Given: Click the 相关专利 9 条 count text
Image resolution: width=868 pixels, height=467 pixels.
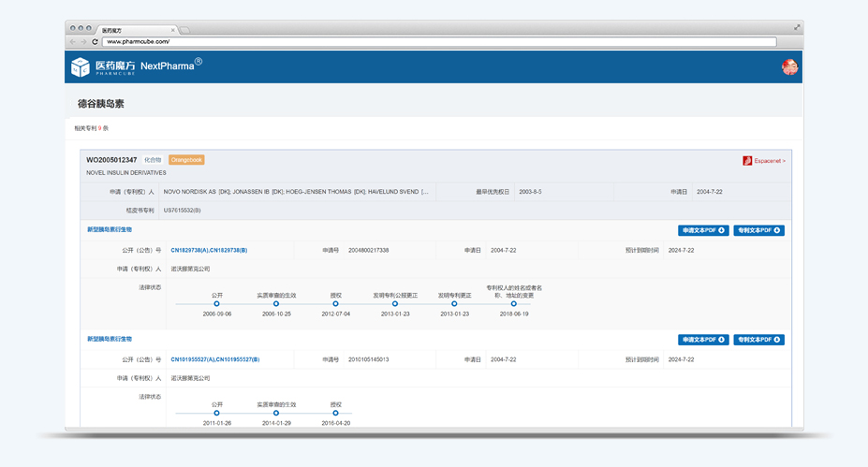Looking at the screenshot, I should (x=92, y=128).
